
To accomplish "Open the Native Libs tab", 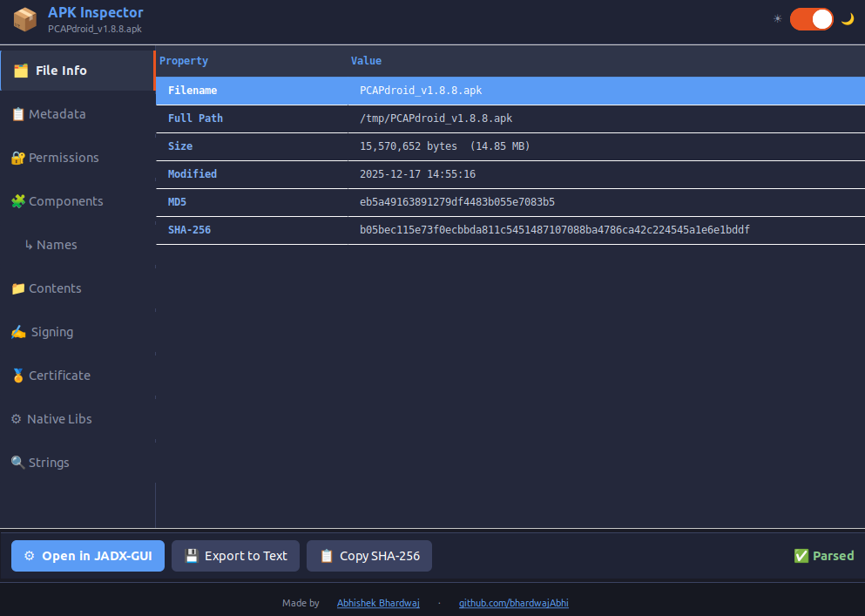I will tap(78, 419).
